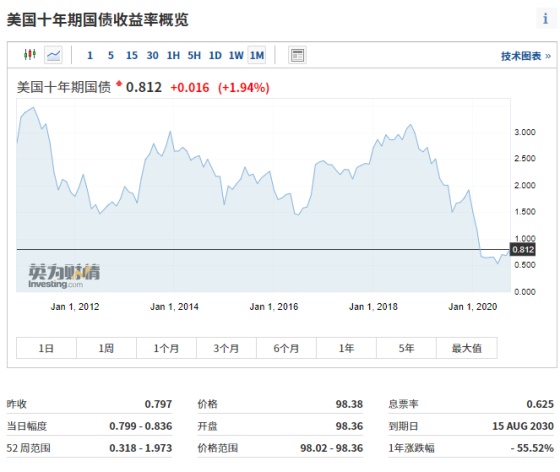Click the 6个月 range button
Screen dimensions: 560x472
click(x=286, y=348)
